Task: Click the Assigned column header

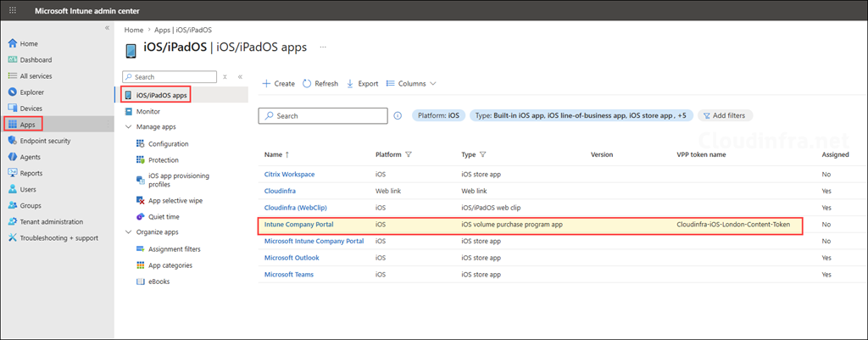Action: (x=835, y=155)
